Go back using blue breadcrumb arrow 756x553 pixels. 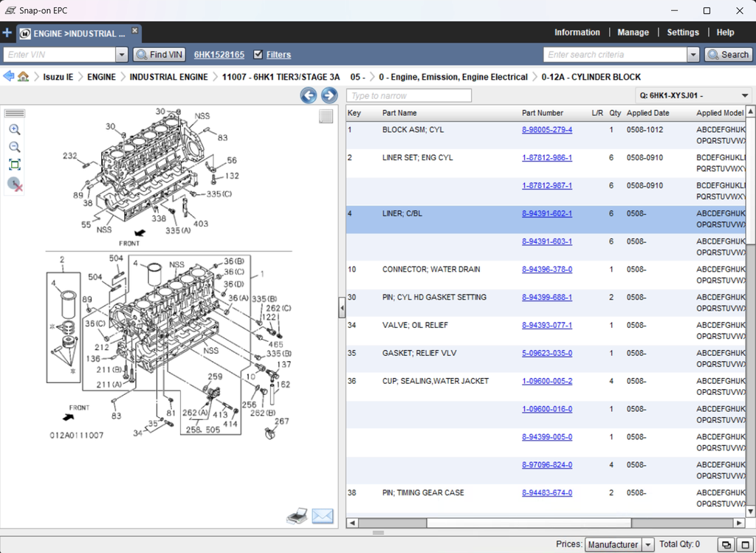(9, 76)
